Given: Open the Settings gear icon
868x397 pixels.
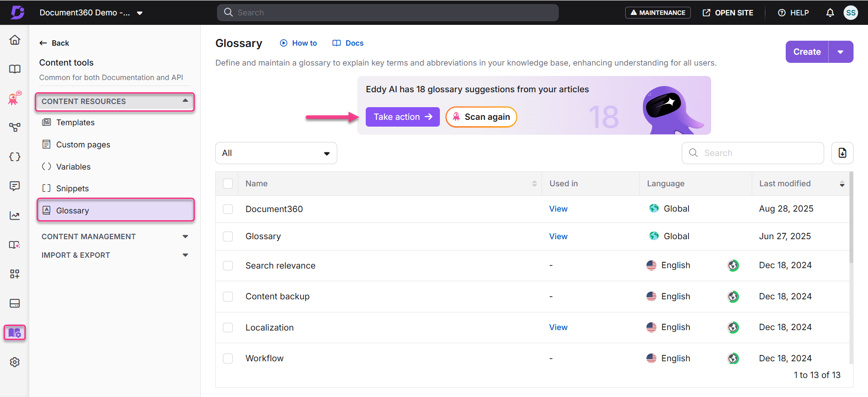Looking at the screenshot, I should point(14,362).
